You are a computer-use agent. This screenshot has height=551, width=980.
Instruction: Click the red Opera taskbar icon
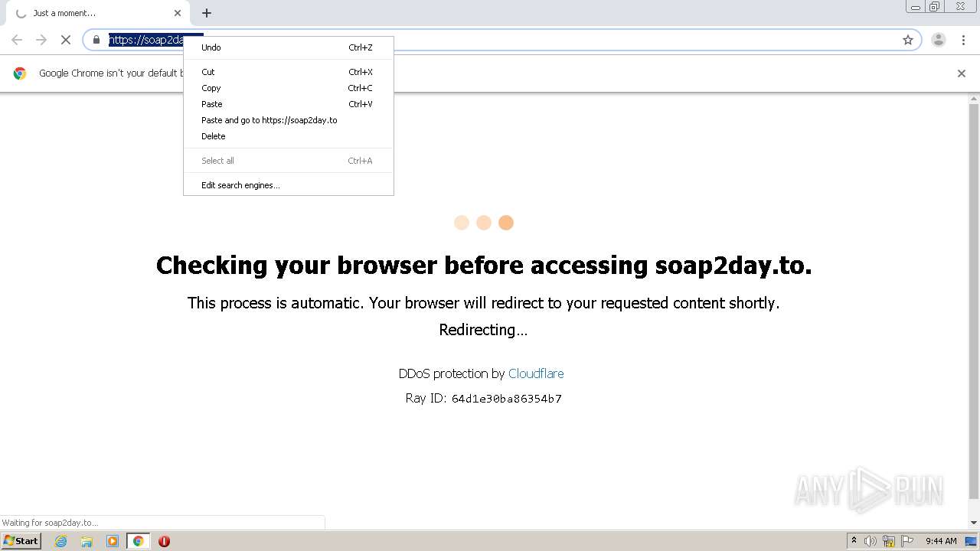(x=164, y=541)
